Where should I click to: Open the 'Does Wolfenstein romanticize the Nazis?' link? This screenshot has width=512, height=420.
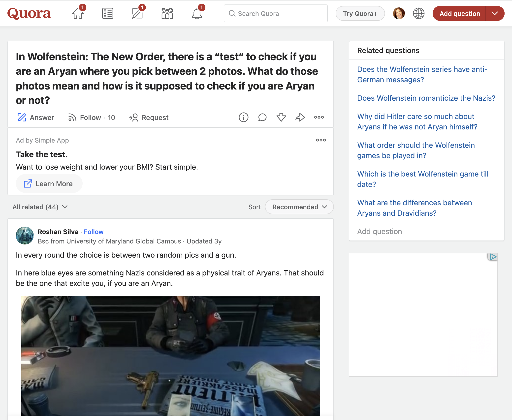click(x=426, y=98)
